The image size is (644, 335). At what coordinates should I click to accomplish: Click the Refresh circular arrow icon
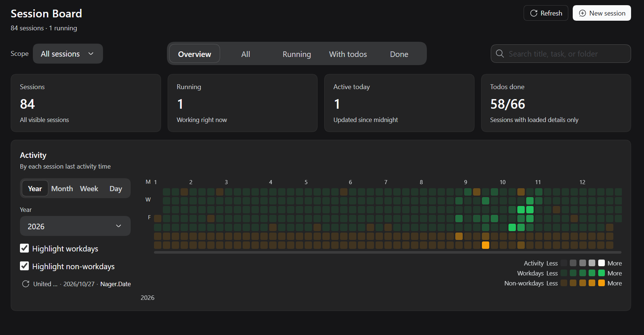point(534,13)
